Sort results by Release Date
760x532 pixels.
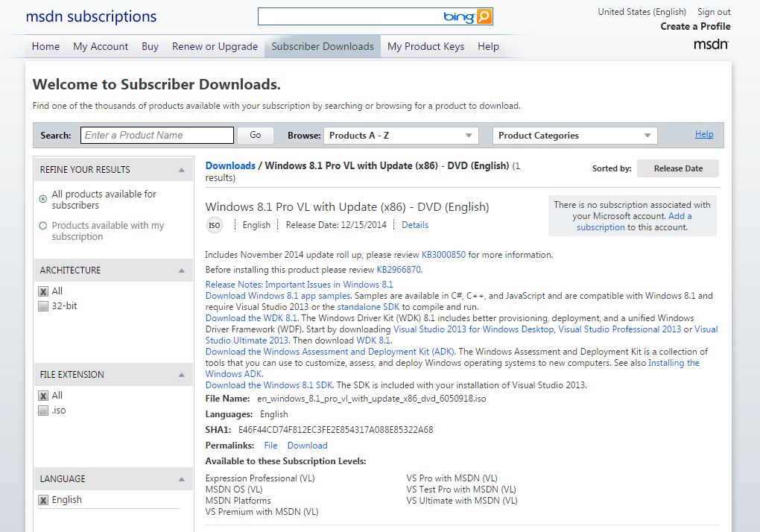tap(677, 168)
